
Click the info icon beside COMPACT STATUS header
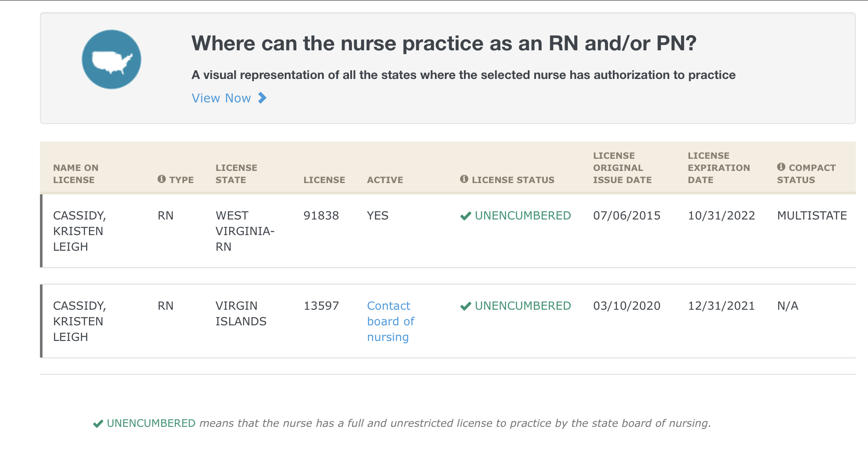[781, 167]
